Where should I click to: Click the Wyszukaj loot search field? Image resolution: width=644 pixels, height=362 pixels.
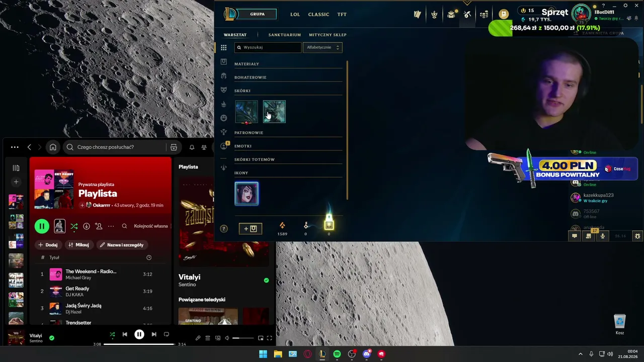[x=268, y=47]
